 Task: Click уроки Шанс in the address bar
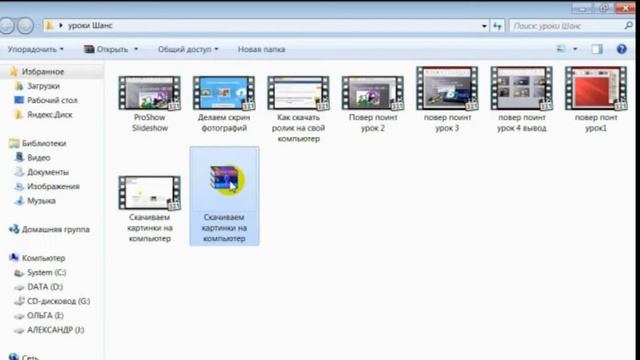(x=90, y=26)
